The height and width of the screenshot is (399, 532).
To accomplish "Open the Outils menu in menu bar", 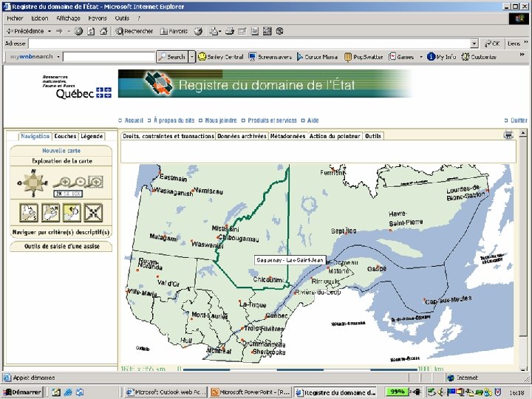I will tap(122, 18).
